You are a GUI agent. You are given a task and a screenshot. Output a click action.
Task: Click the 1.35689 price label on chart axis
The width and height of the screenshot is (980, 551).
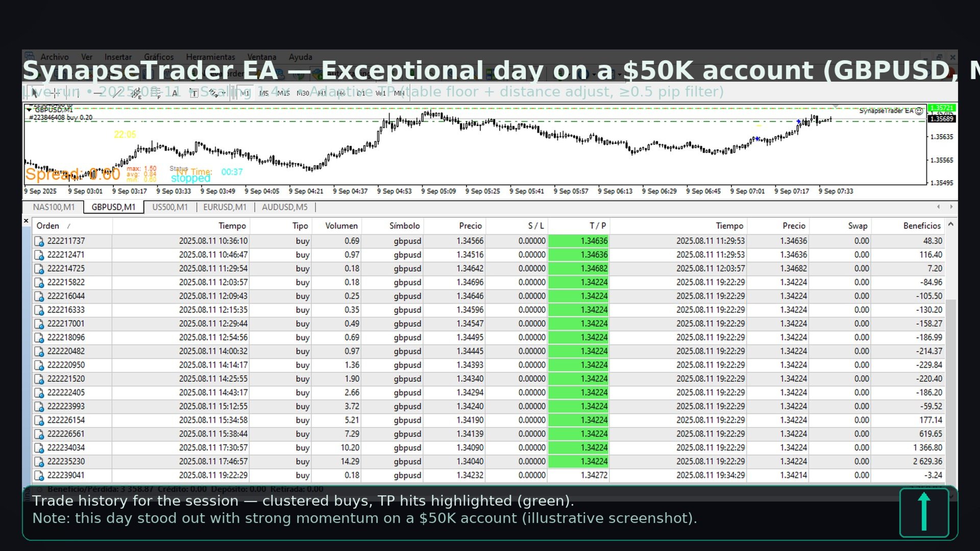tap(942, 119)
